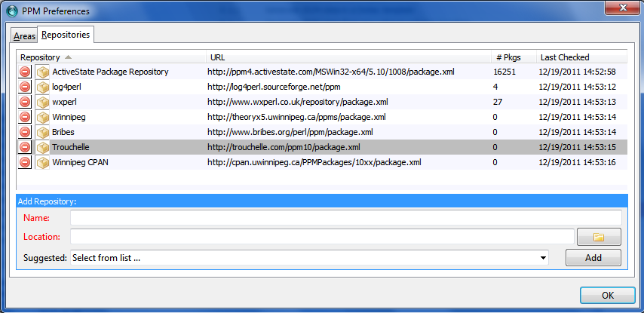Image resolution: width=644 pixels, height=313 pixels.
Task: Click the package box icon for Trouchelle
Action: 42,147
